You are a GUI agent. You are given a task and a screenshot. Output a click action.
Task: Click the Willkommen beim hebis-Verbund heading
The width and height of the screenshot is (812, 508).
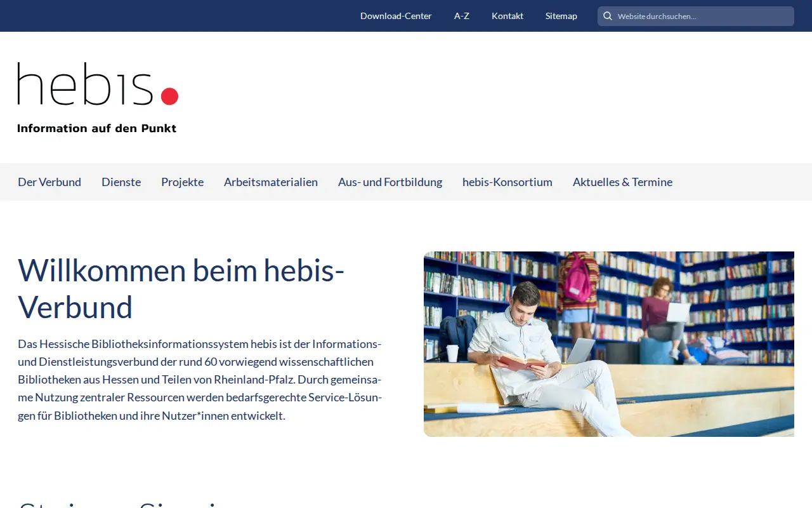[x=181, y=289]
